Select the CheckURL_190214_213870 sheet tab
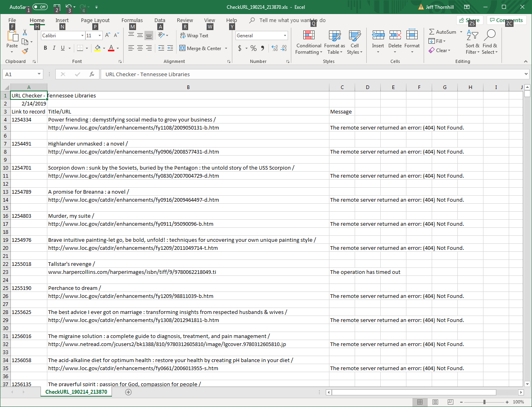This screenshot has width=532, height=407. (x=76, y=392)
